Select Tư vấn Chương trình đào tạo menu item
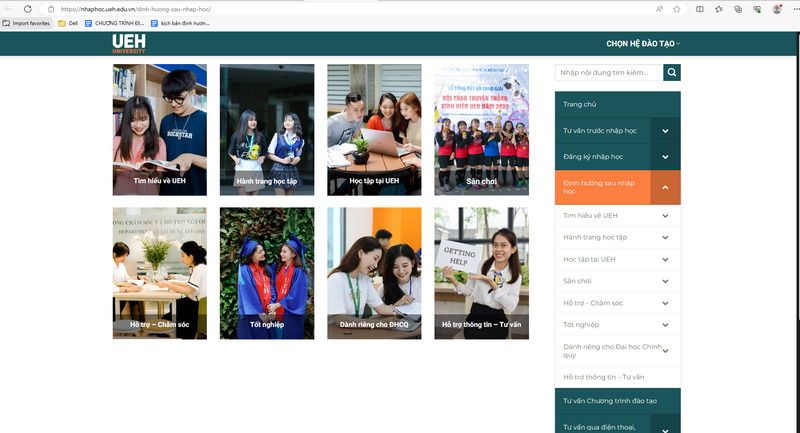The width and height of the screenshot is (800, 433). tap(618, 401)
